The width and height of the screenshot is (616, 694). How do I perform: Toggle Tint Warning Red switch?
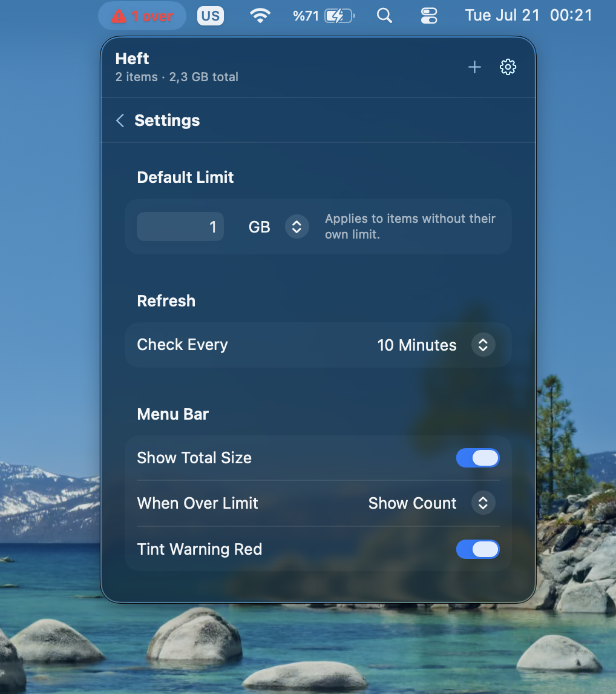[x=477, y=549]
